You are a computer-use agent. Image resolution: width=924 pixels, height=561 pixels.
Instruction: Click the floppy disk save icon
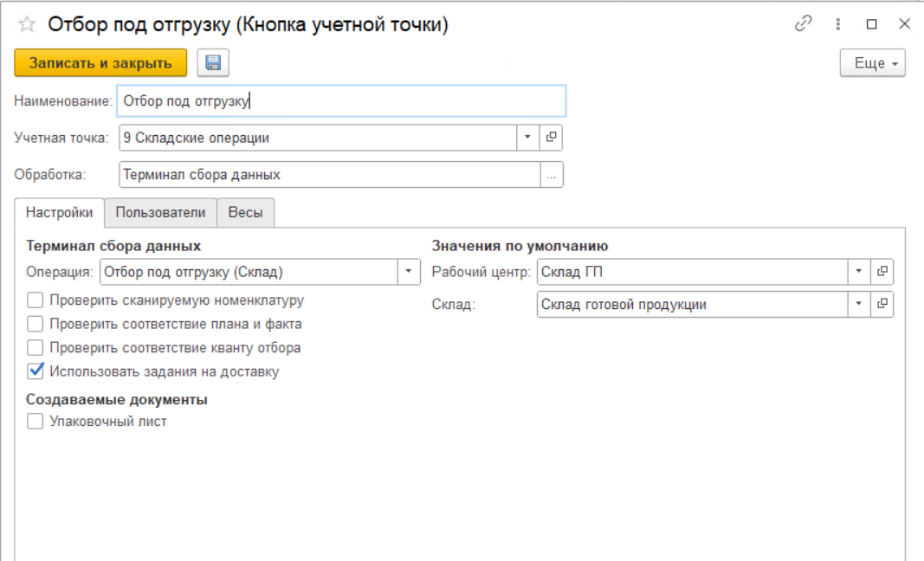213,63
